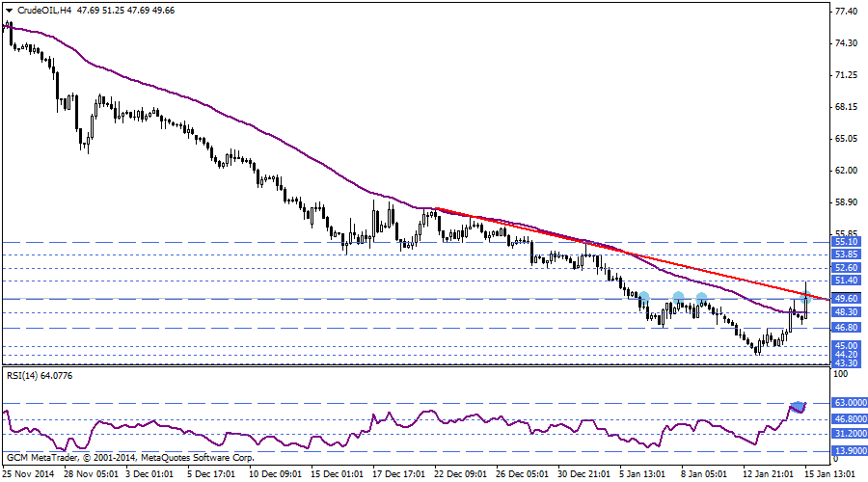This screenshot has height=482, width=868.
Task: Click the 3 Dec 01:01 date label
Action: (x=149, y=474)
